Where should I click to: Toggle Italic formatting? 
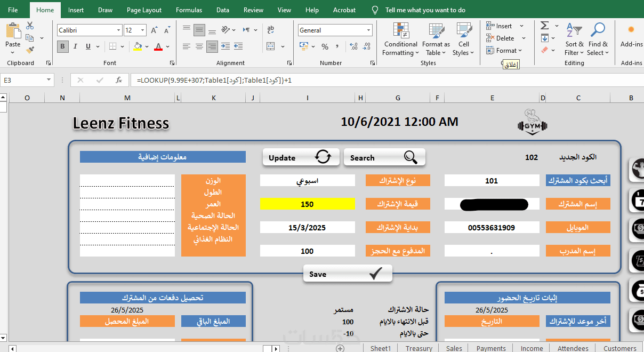pyautogui.click(x=76, y=46)
